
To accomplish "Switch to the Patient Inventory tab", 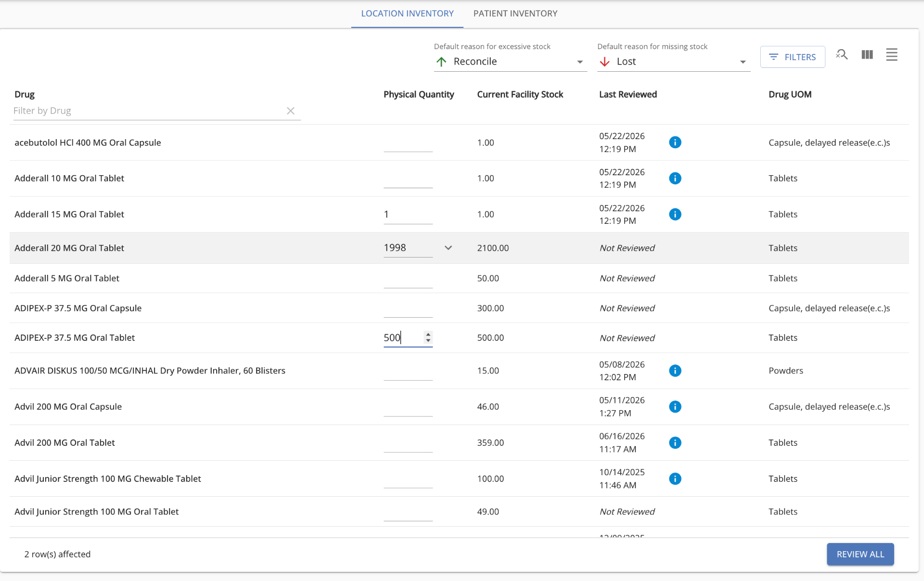I will pyautogui.click(x=515, y=13).
